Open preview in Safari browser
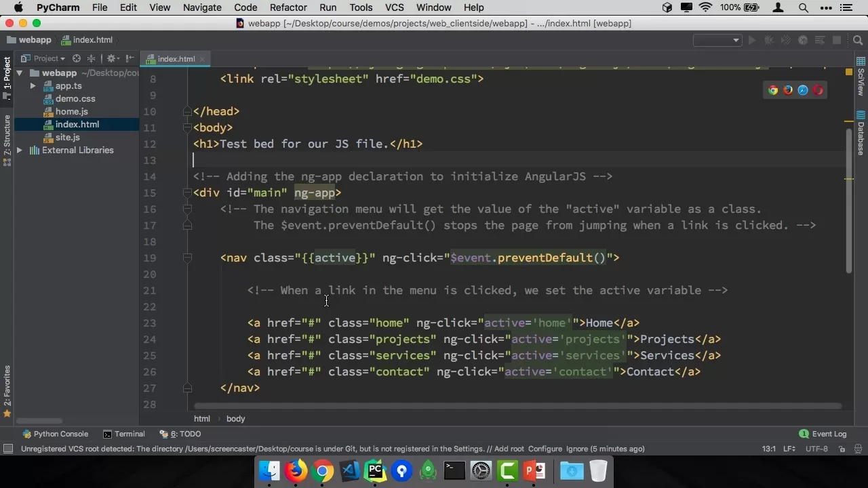This screenshot has width=868, height=488. pyautogui.click(x=803, y=90)
